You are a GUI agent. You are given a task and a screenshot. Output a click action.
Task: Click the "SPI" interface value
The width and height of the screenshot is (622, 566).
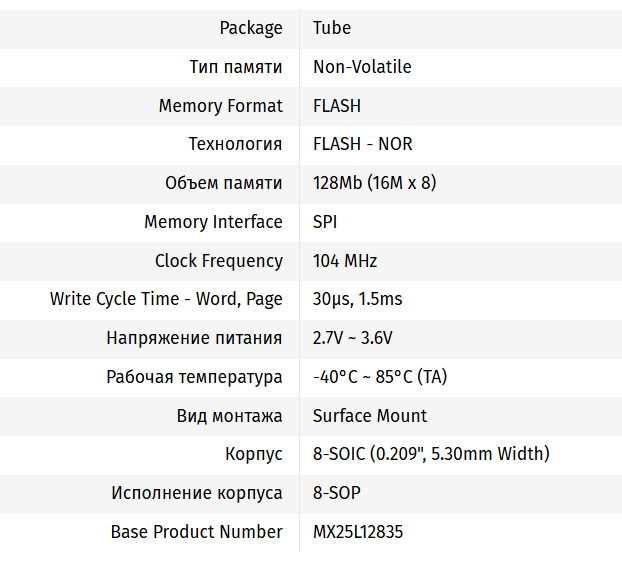coord(325,222)
